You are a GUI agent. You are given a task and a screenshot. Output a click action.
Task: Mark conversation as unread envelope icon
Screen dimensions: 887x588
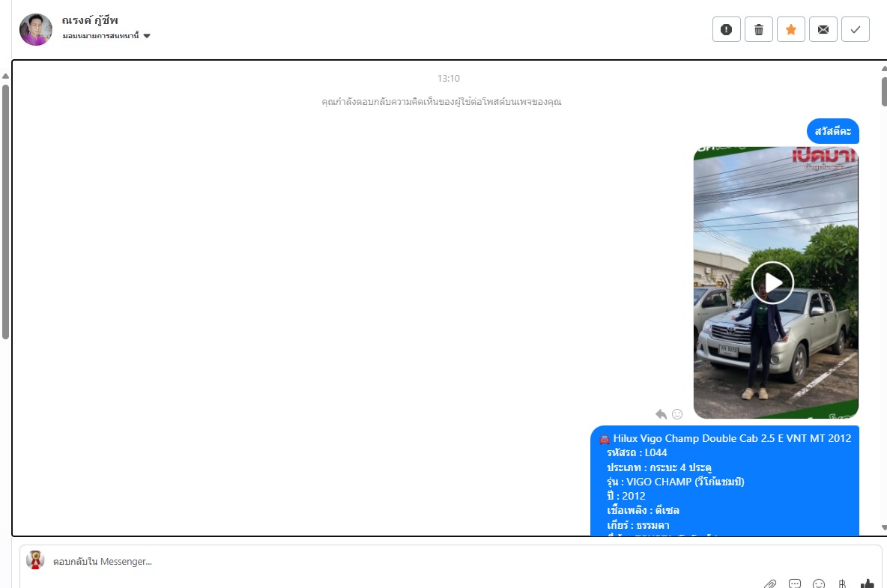(x=823, y=29)
